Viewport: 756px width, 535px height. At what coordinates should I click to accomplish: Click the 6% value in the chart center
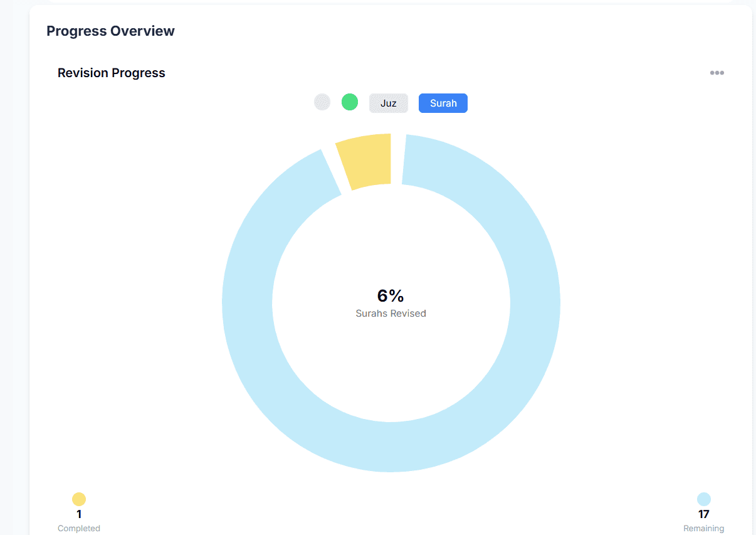click(x=390, y=295)
